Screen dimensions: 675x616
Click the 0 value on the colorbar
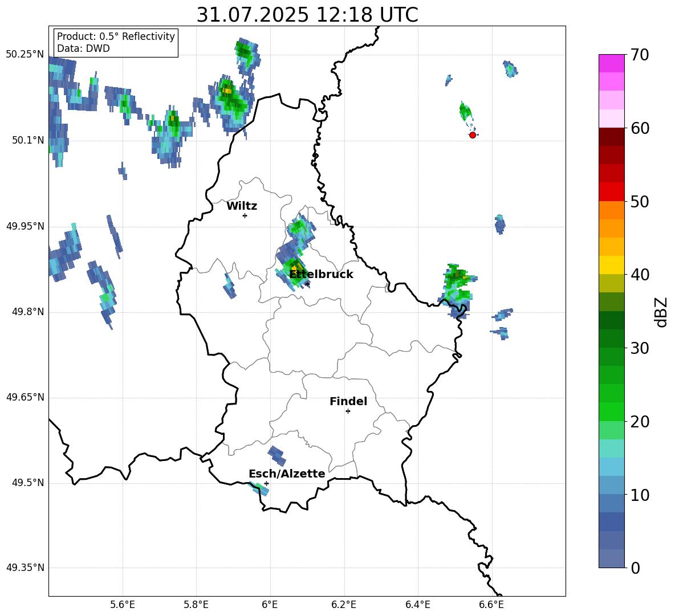[x=636, y=568]
